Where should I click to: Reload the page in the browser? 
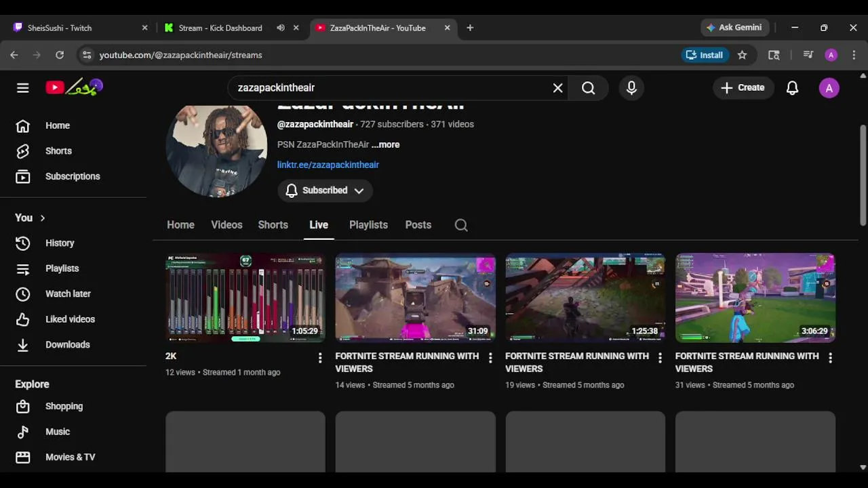click(x=60, y=55)
